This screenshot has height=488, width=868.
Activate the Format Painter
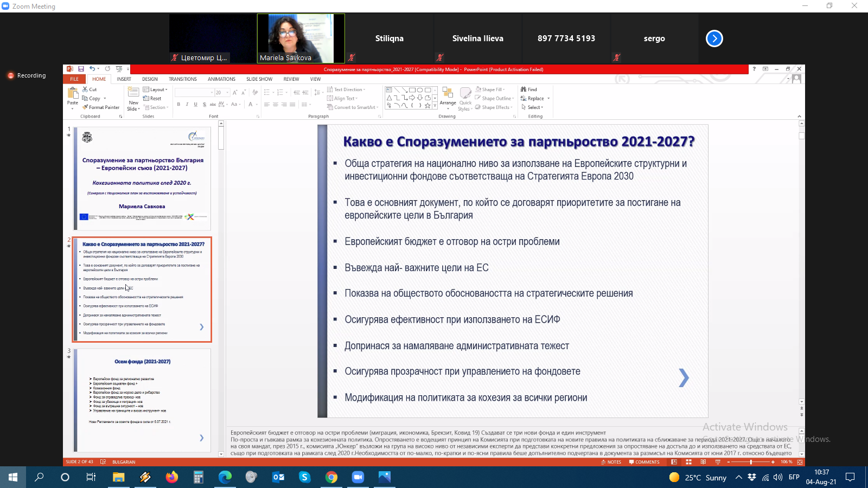[101, 107]
